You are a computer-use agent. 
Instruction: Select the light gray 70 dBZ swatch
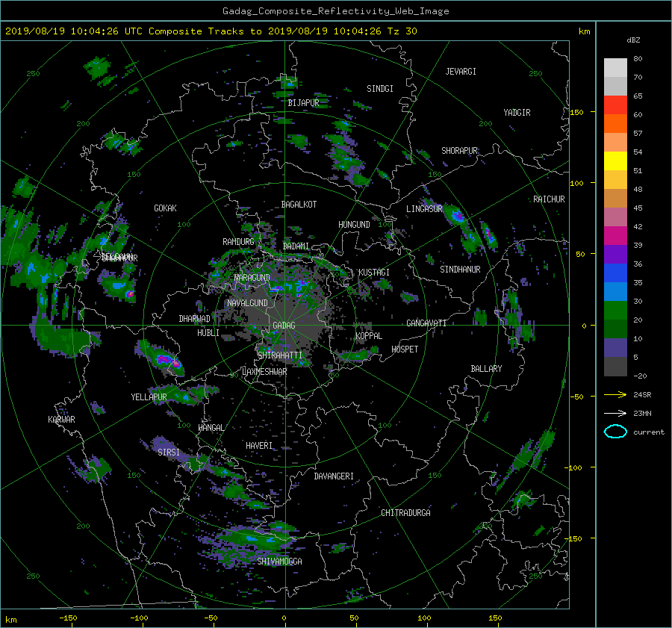(x=615, y=68)
